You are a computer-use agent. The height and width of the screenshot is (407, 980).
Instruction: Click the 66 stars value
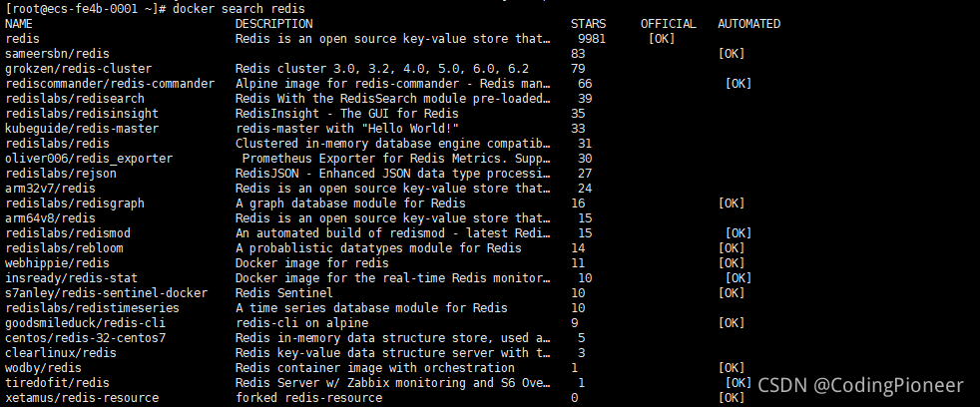tap(585, 84)
